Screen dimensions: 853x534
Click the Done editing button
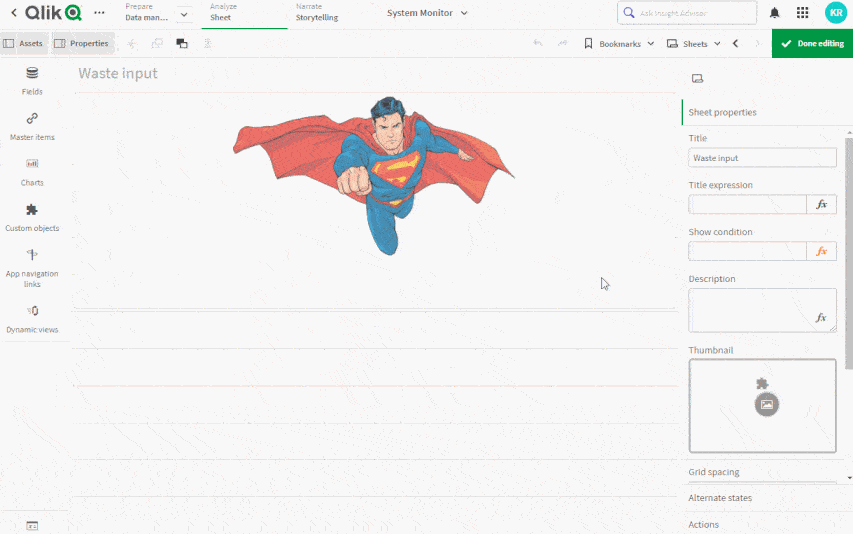pos(812,44)
